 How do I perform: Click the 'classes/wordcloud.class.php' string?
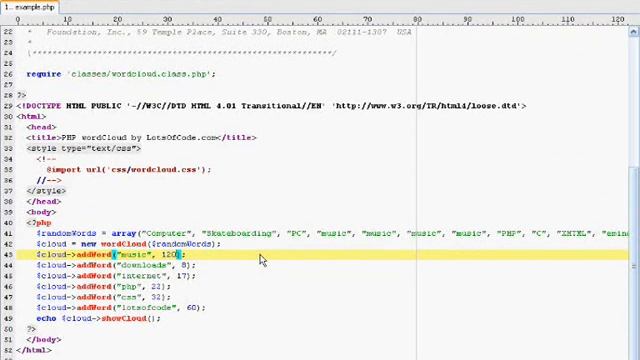141,74
